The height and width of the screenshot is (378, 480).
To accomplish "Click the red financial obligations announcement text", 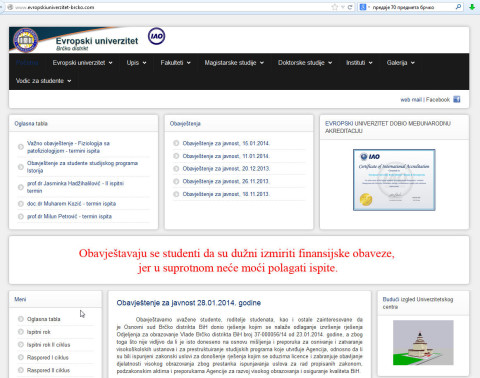I will pos(237,260).
